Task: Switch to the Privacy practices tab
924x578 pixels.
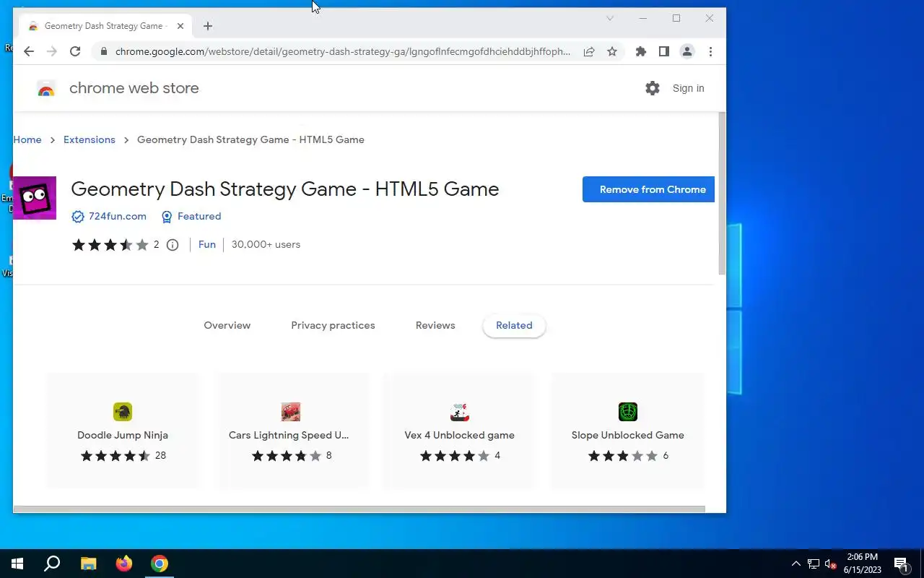Action: [x=333, y=326]
